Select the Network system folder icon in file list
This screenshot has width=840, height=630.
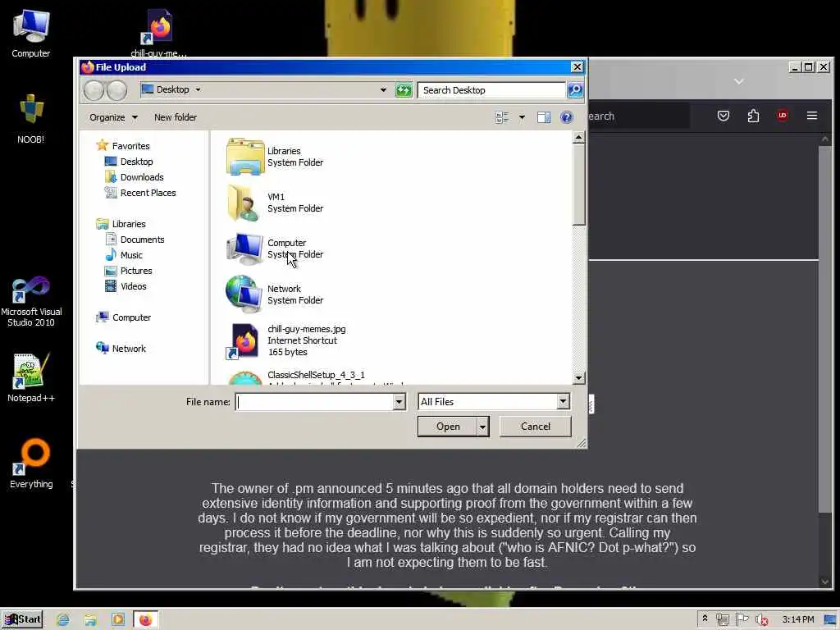pyautogui.click(x=244, y=294)
